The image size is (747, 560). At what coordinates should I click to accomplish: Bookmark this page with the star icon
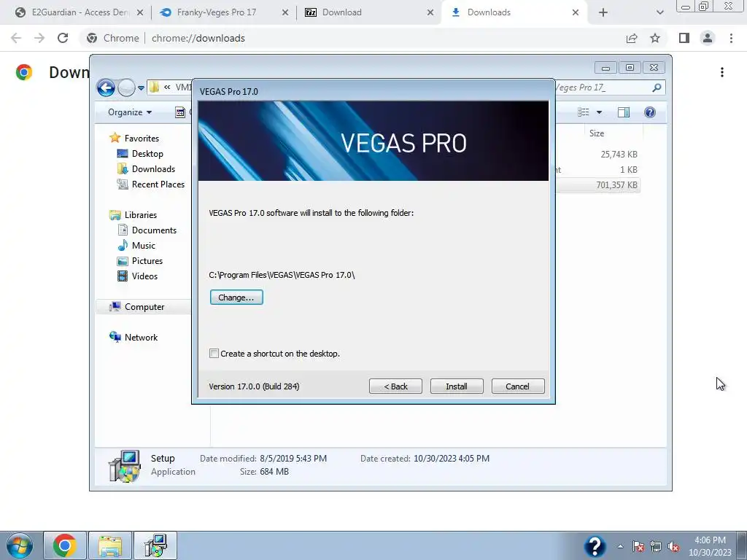[655, 38]
